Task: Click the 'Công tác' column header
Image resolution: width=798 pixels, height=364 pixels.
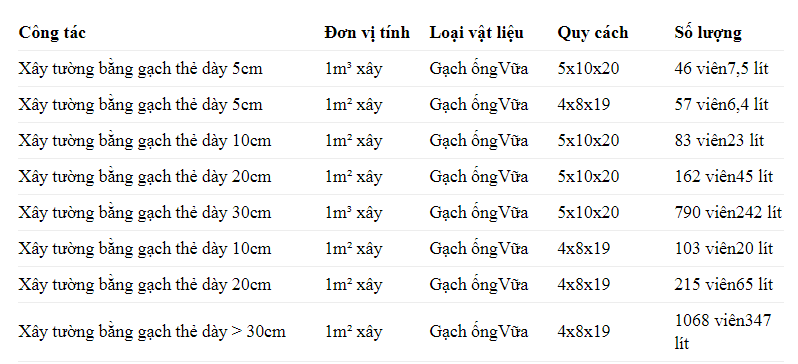Action: tap(52, 33)
